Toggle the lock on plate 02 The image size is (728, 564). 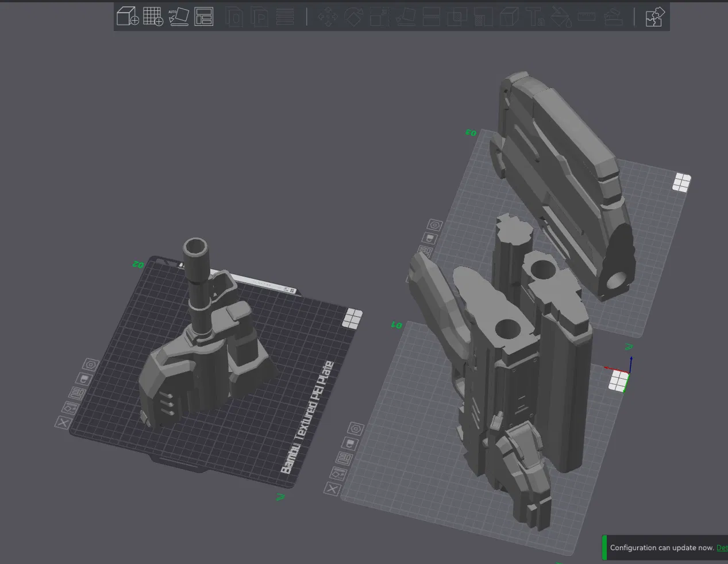coord(83,379)
